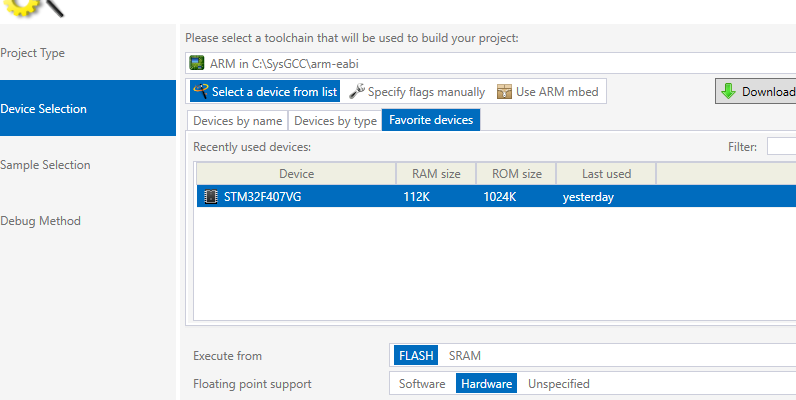The image size is (796, 400).
Task: Click the key icon for device list
Action: (200, 91)
